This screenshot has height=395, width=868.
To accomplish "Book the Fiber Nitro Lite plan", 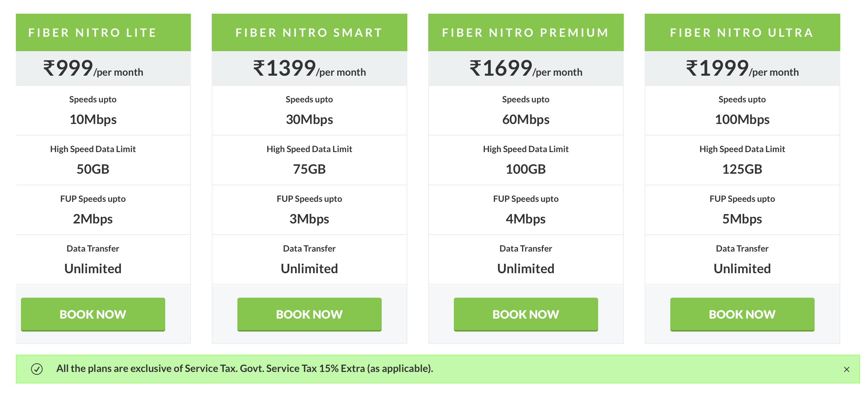I will [93, 314].
